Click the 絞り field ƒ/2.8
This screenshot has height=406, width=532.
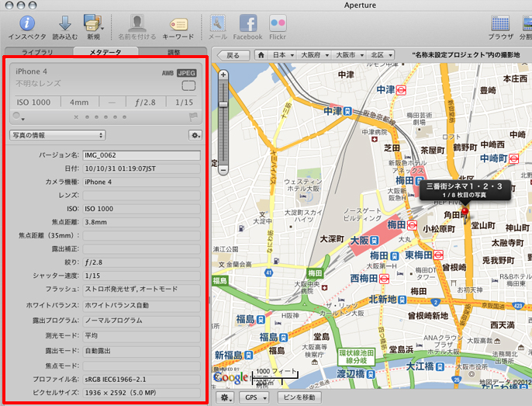[x=141, y=262]
